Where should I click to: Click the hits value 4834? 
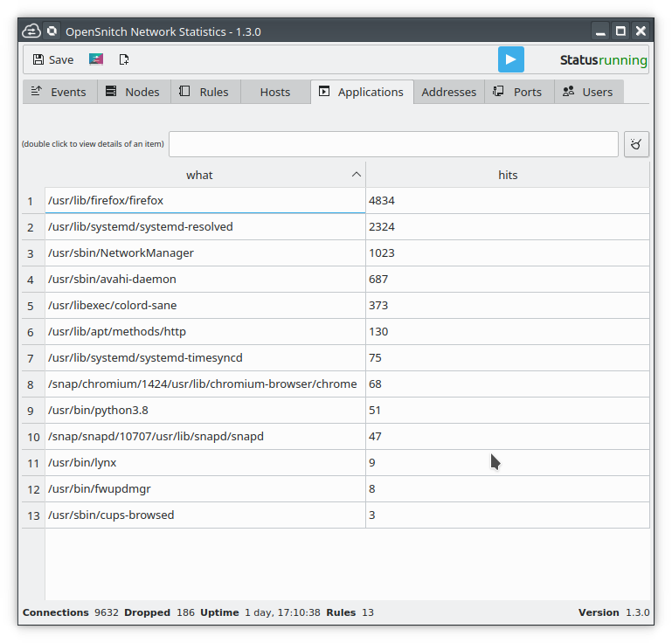tap(381, 200)
